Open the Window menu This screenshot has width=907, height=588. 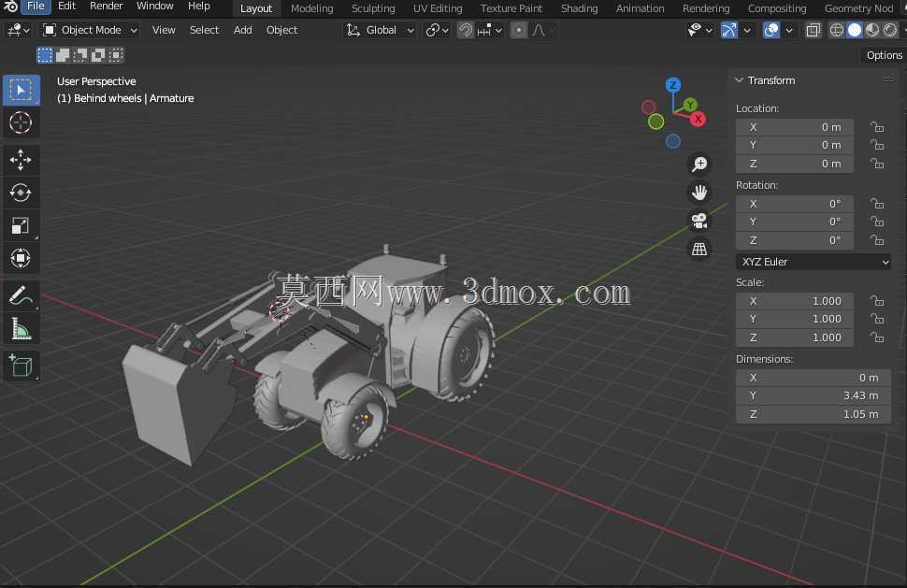[x=155, y=7]
